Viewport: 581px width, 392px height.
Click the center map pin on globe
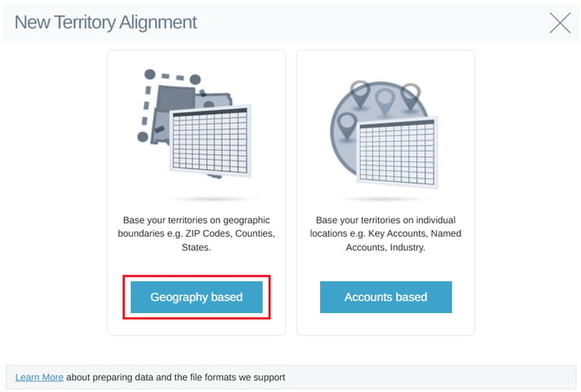click(385, 101)
